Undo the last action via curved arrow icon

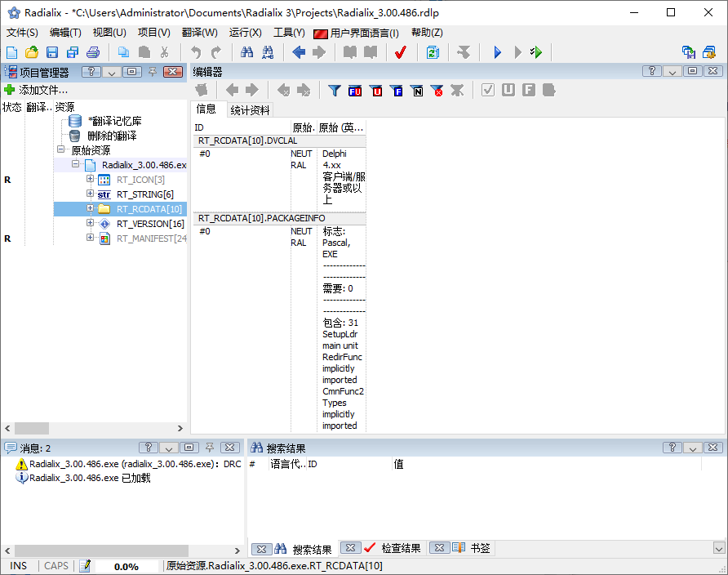click(x=196, y=51)
